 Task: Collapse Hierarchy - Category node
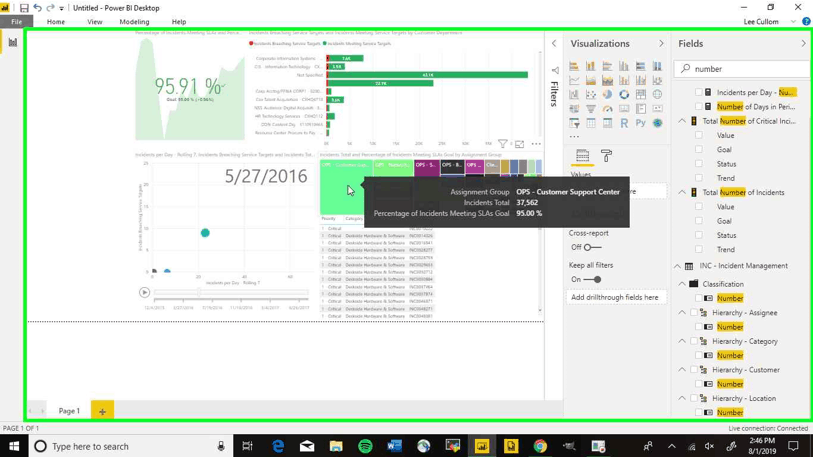click(682, 342)
